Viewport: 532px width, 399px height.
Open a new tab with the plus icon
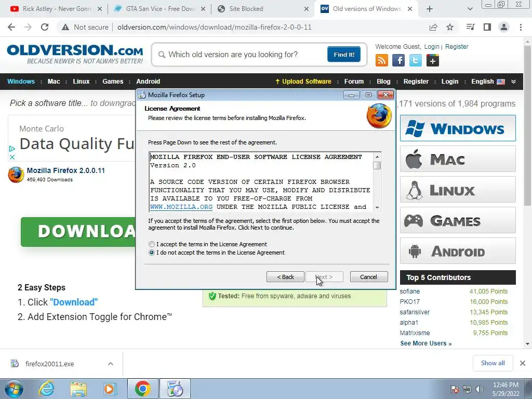(x=430, y=9)
